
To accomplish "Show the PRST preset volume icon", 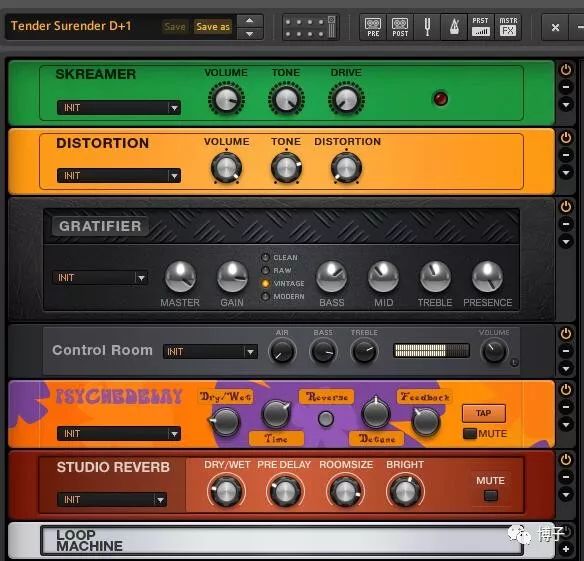I will [x=480, y=27].
